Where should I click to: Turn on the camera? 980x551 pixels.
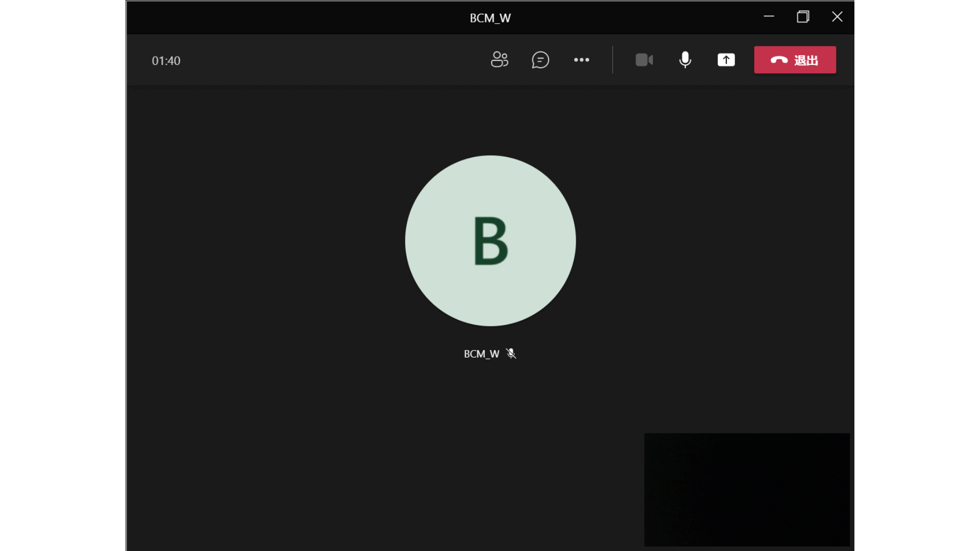pos(644,60)
